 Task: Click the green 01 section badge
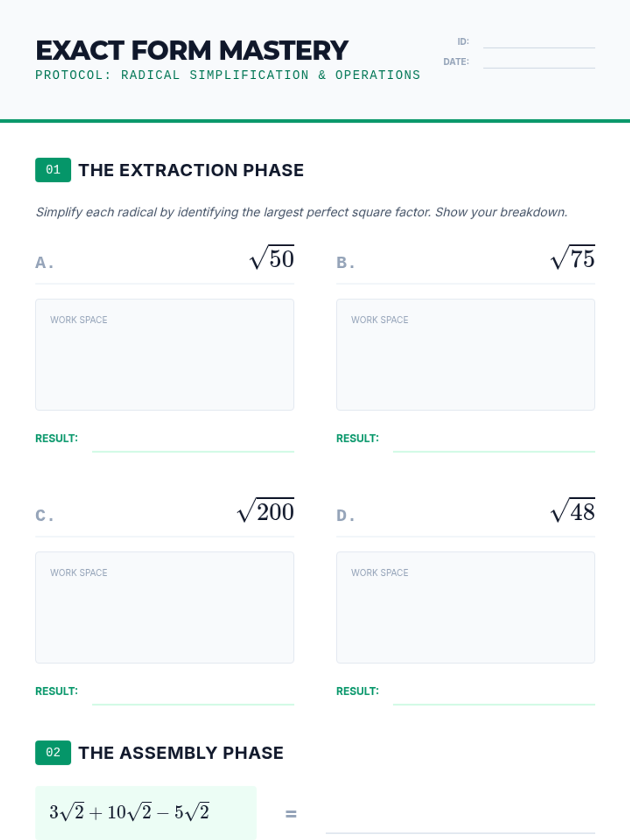(x=53, y=170)
